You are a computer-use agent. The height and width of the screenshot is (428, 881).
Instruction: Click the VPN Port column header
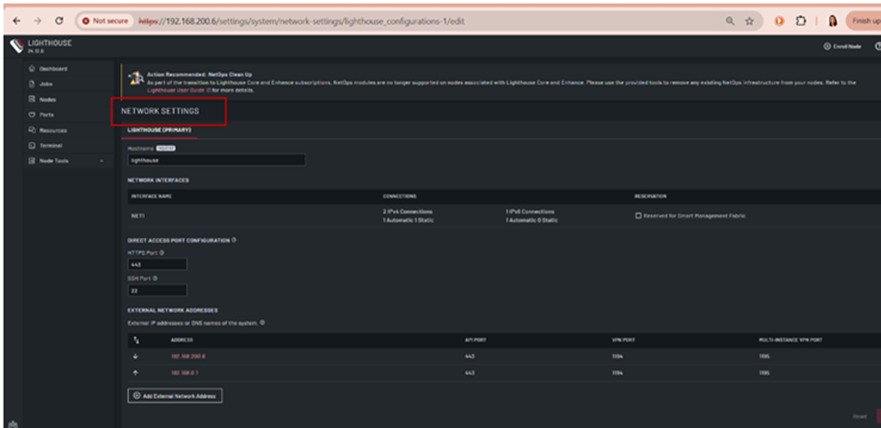pos(623,340)
